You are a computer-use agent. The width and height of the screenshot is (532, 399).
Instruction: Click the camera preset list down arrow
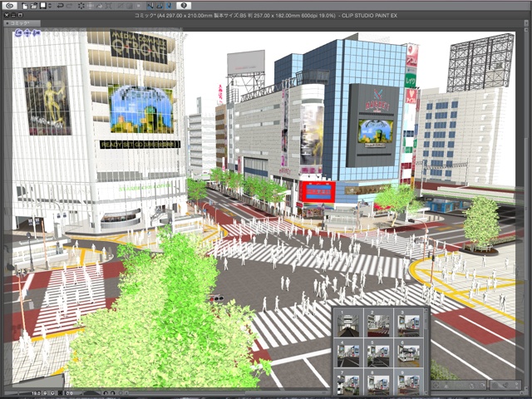click(426, 393)
